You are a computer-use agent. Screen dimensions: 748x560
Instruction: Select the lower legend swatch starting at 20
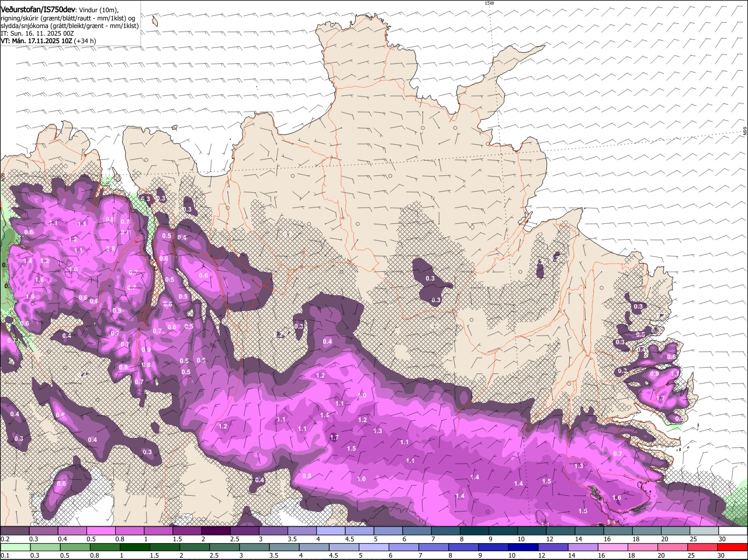click(673, 547)
